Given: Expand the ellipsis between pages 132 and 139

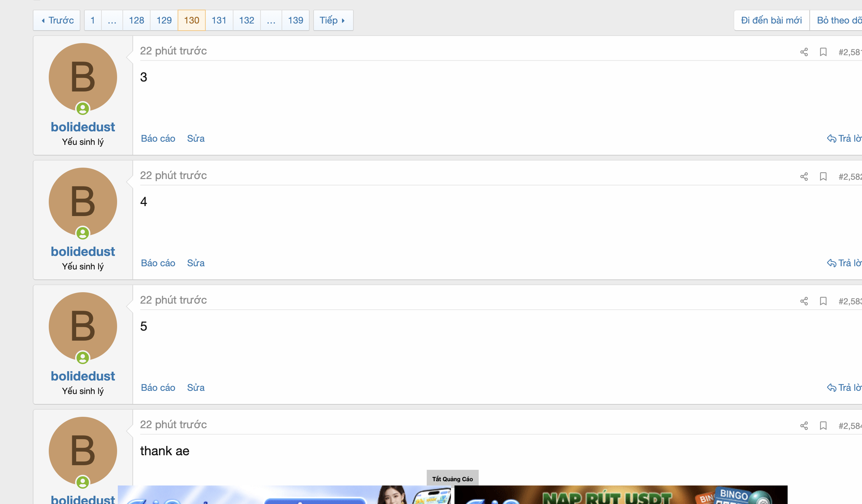Looking at the screenshot, I should click(x=271, y=20).
